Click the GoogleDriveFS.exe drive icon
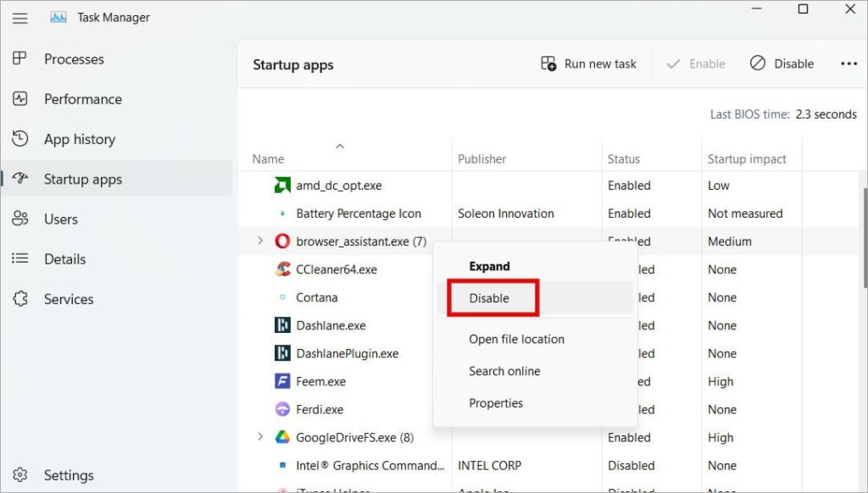The width and height of the screenshot is (868, 493). (283, 438)
